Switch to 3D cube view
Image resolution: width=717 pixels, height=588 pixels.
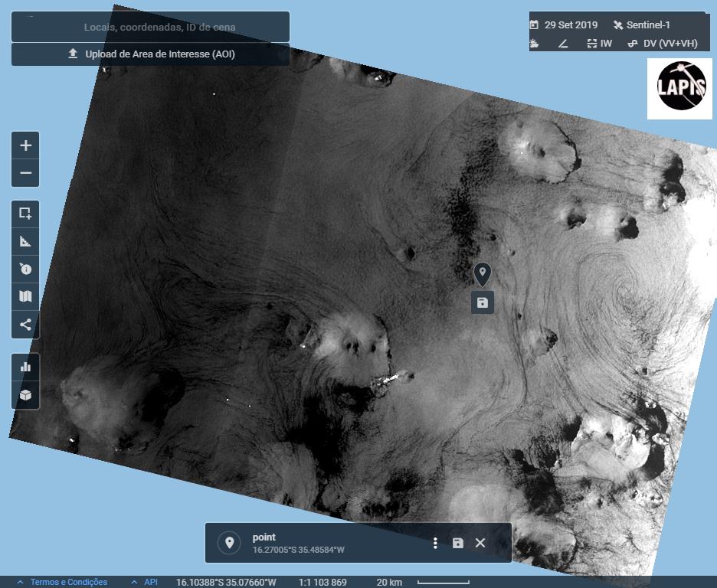click(25, 395)
